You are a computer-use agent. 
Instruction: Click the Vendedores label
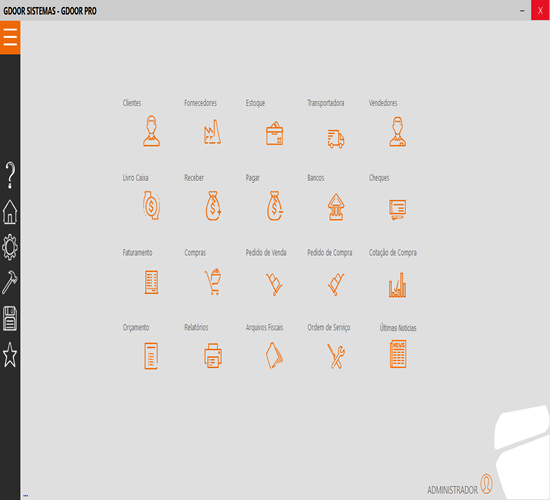(x=383, y=103)
